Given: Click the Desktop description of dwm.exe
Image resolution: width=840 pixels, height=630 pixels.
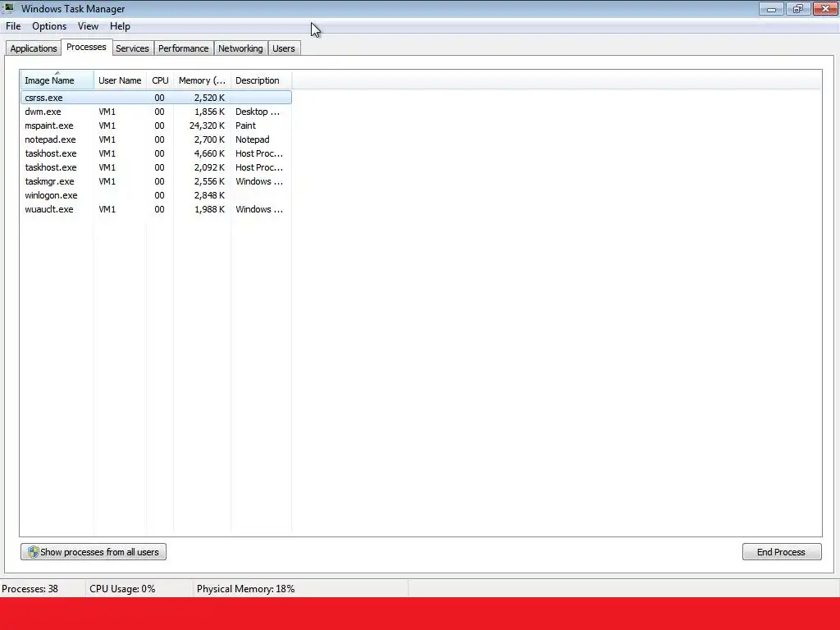Looking at the screenshot, I should pos(258,112).
